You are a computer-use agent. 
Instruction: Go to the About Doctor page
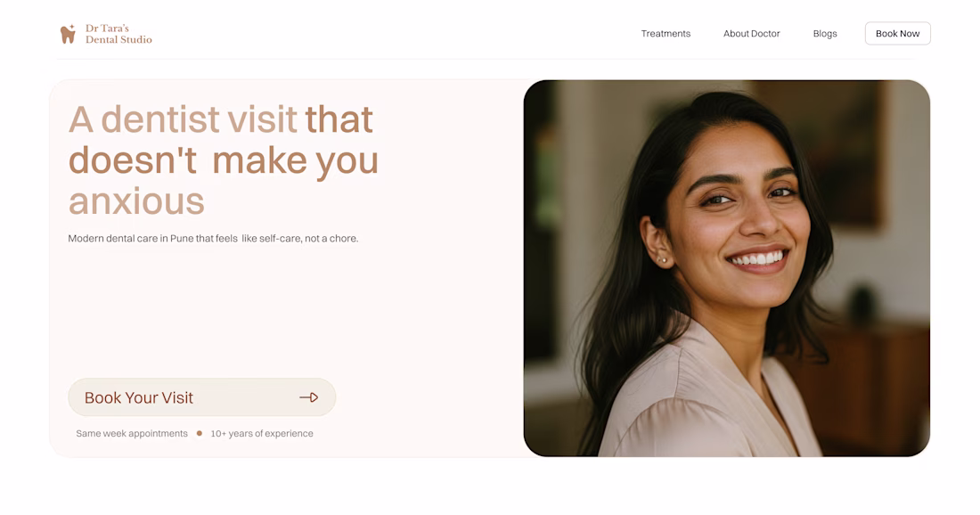(751, 34)
